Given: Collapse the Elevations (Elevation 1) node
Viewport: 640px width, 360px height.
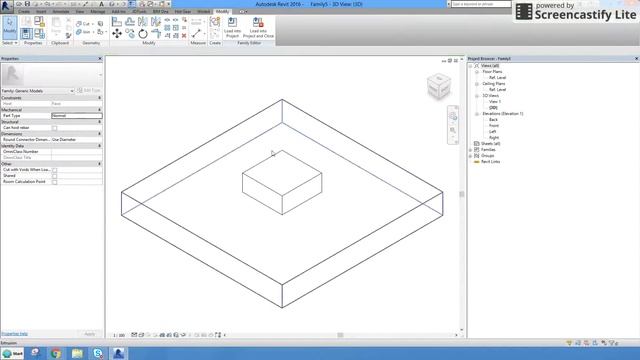Looking at the screenshot, I should 476,113.
